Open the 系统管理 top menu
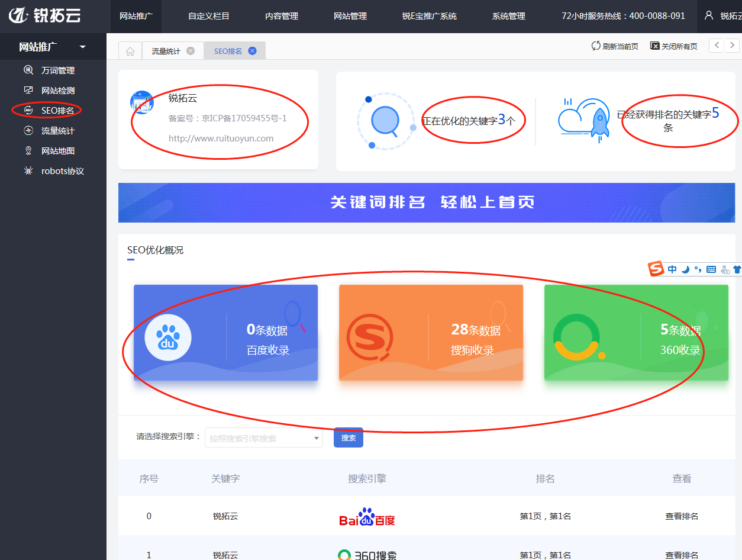The image size is (742, 560). click(508, 16)
